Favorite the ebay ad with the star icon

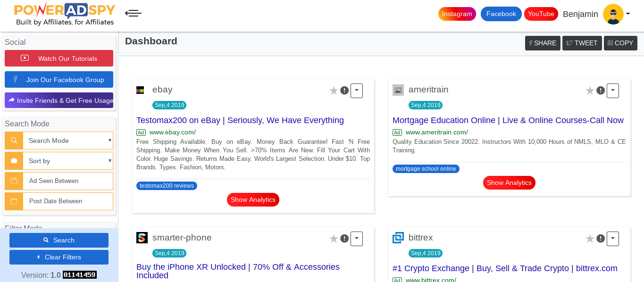[334, 91]
